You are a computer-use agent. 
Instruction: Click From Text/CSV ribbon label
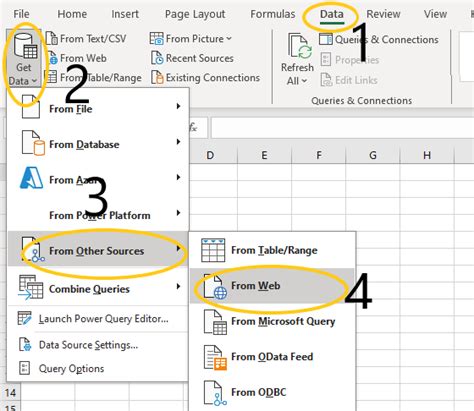pyautogui.click(x=93, y=39)
